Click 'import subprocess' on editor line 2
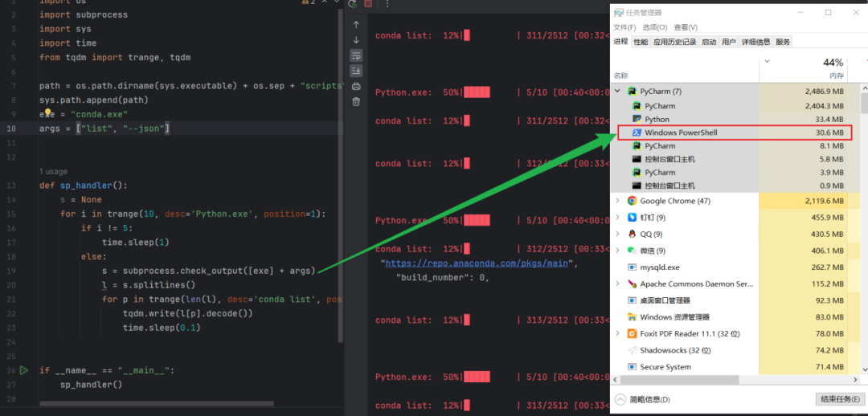This screenshot has width=868, height=416. tap(84, 14)
